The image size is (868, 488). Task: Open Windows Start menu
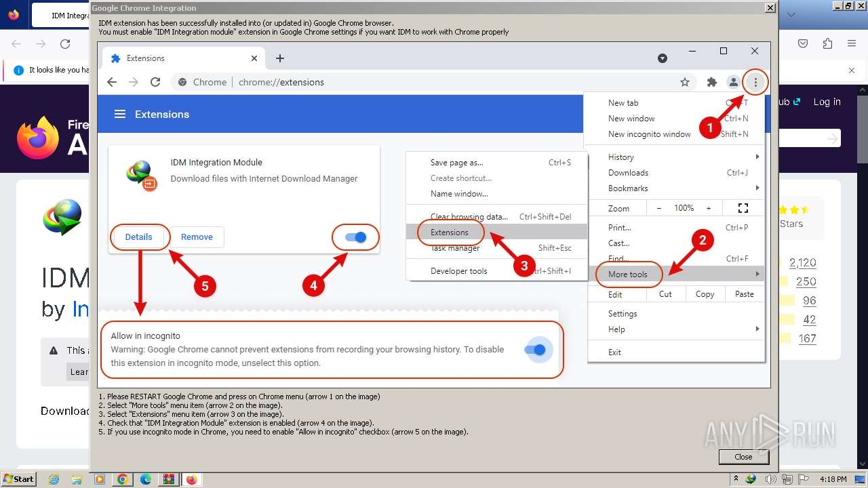[x=18, y=479]
